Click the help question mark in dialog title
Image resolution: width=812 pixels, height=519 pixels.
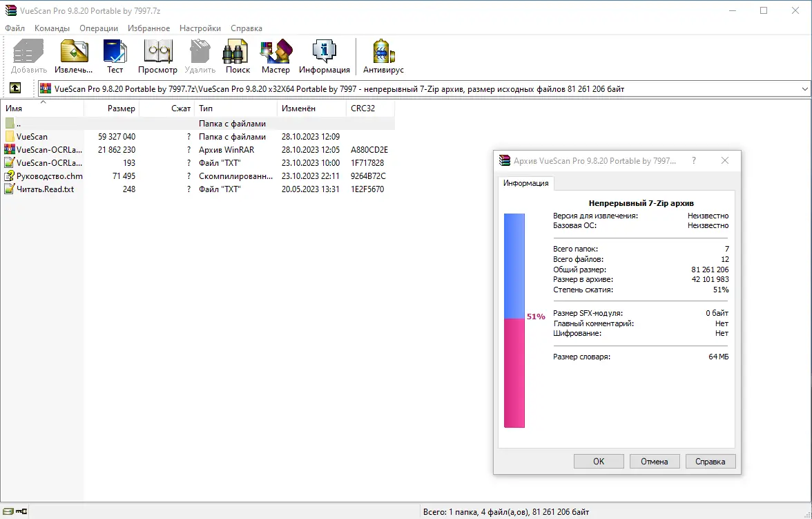[694, 161]
